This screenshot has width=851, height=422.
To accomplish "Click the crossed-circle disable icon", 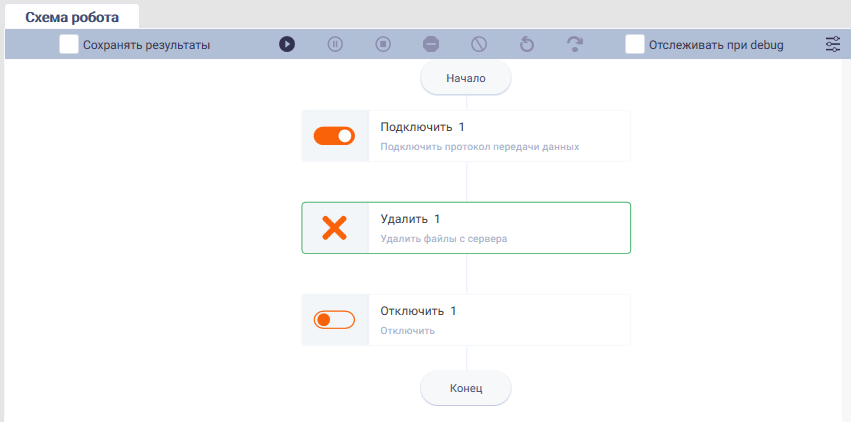I will click(479, 44).
